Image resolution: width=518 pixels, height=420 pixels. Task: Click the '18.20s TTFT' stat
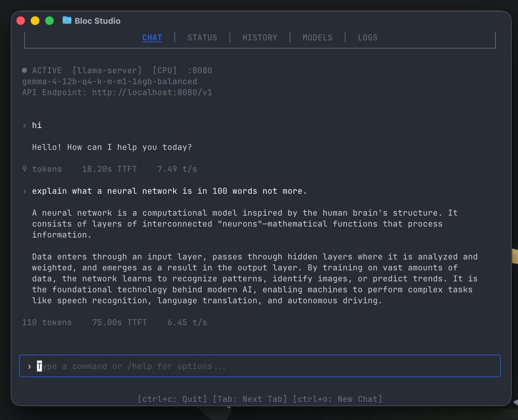point(110,169)
